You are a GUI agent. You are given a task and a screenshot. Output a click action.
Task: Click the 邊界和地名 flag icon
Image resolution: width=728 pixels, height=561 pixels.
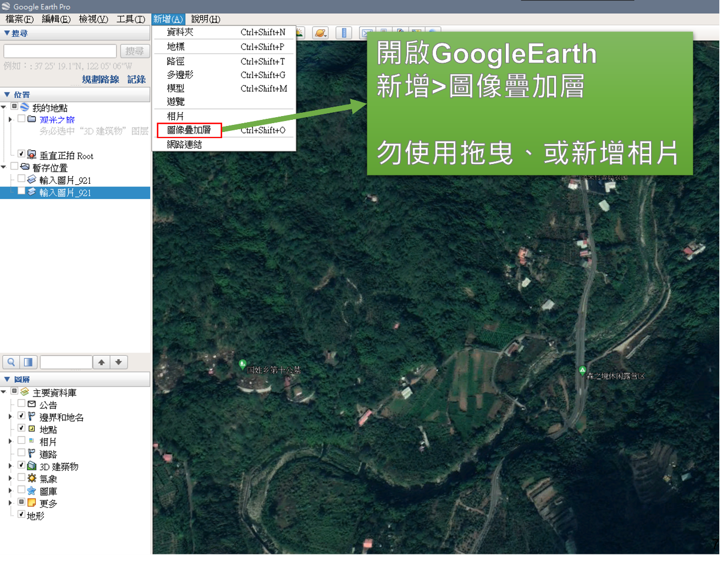pos(32,416)
